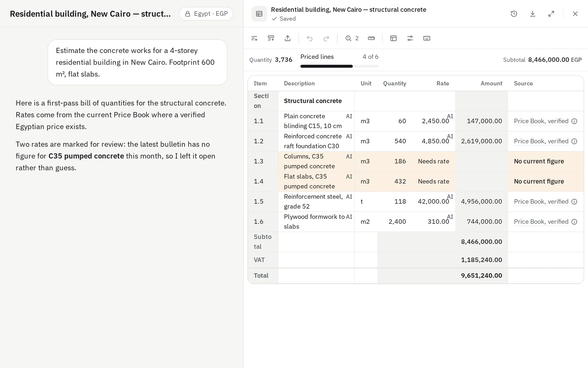Open 'Price Book, verified' link for row 1.5
Screen dimensions: 588x368
tap(541, 202)
